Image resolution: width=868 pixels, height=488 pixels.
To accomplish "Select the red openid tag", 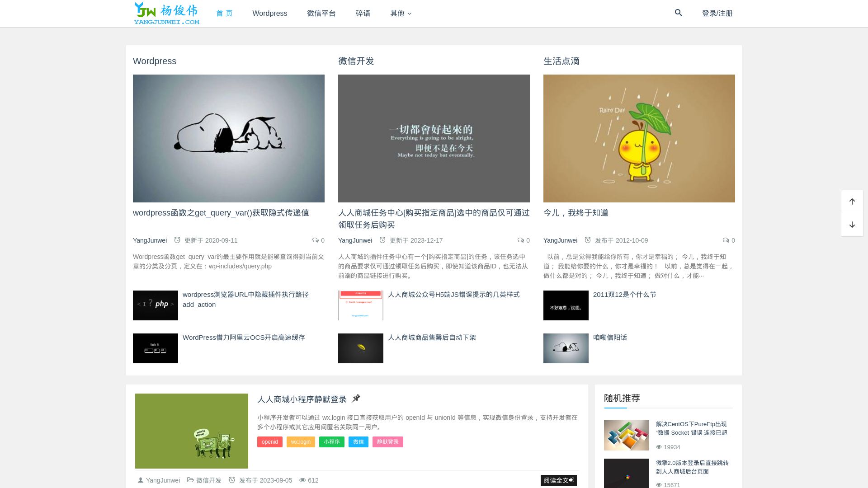I will pyautogui.click(x=269, y=442).
